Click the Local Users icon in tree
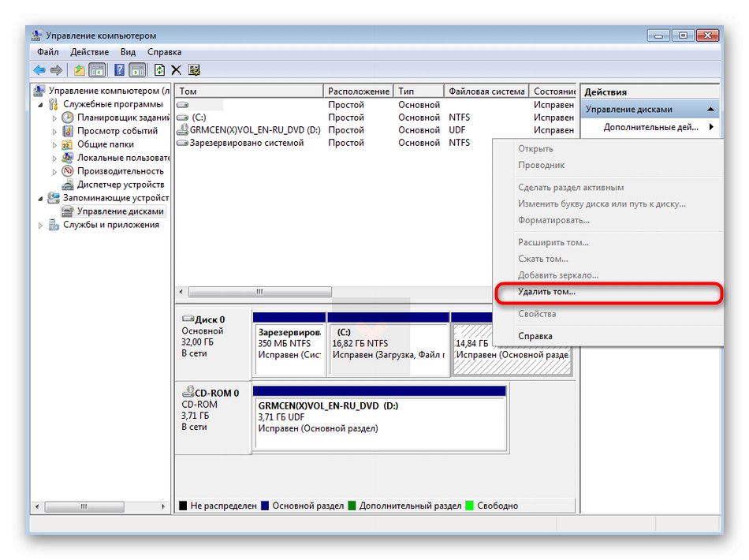The width and height of the screenshot is (749, 560). pyautogui.click(x=68, y=158)
